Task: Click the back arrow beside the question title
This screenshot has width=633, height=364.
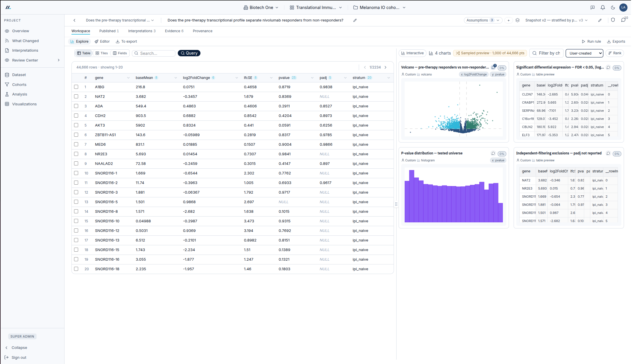Action: [x=75, y=20]
